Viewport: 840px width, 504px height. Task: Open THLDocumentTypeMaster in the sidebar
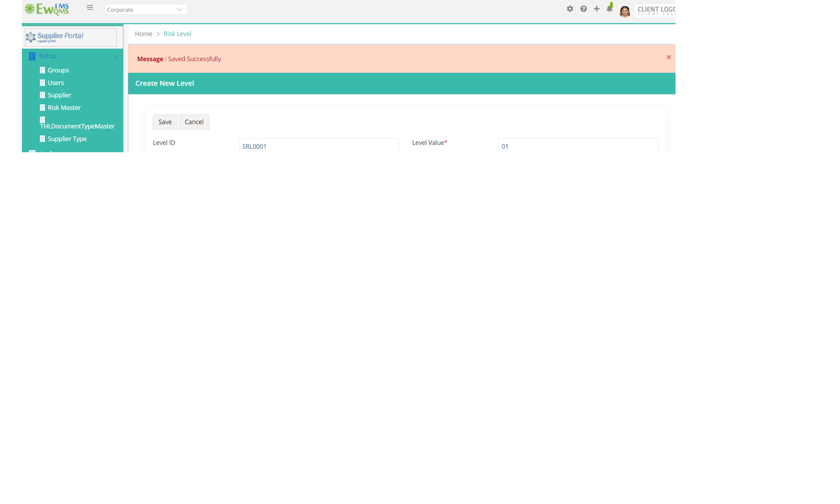point(77,126)
